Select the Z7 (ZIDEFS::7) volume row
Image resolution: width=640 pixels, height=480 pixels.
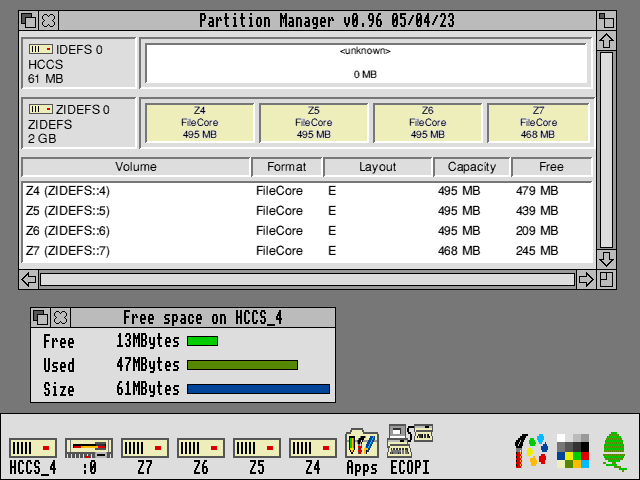307,251
